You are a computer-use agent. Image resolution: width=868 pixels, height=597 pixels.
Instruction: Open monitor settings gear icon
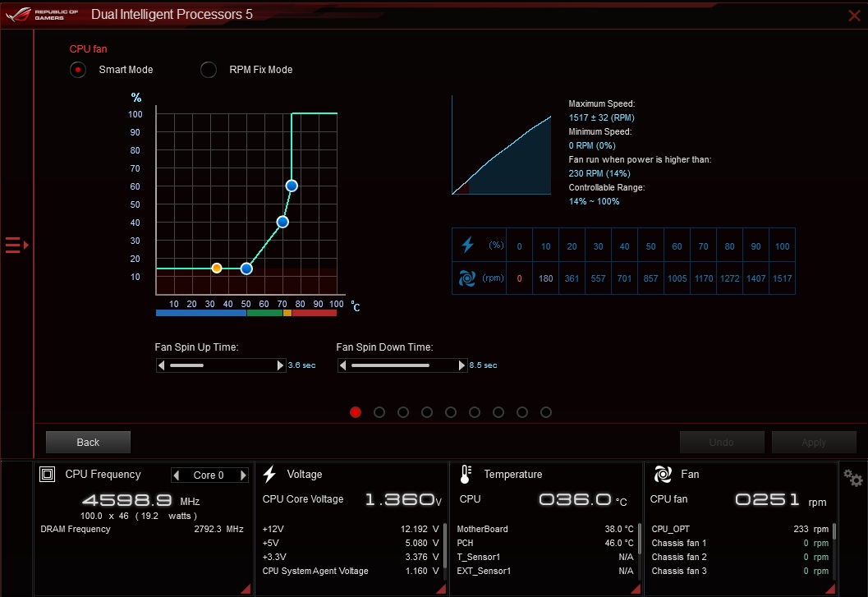pyautogui.click(x=852, y=478)
